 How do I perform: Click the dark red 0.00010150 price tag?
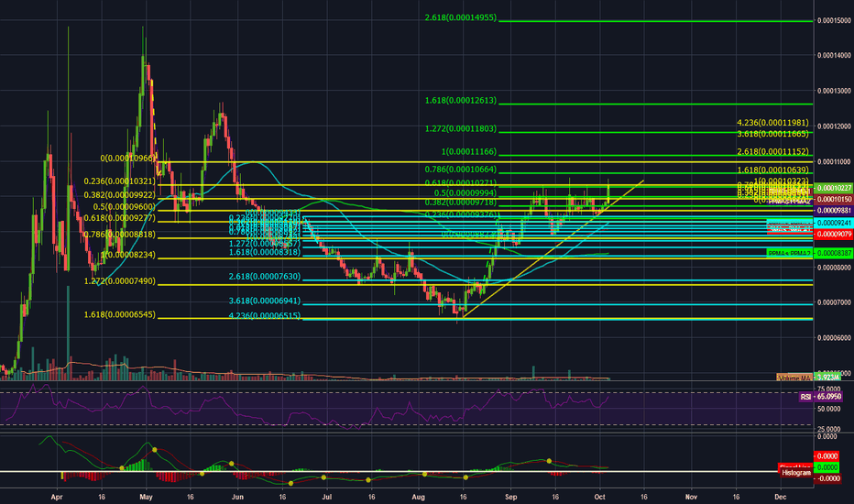pyautogui.click(x=834, y=200)
